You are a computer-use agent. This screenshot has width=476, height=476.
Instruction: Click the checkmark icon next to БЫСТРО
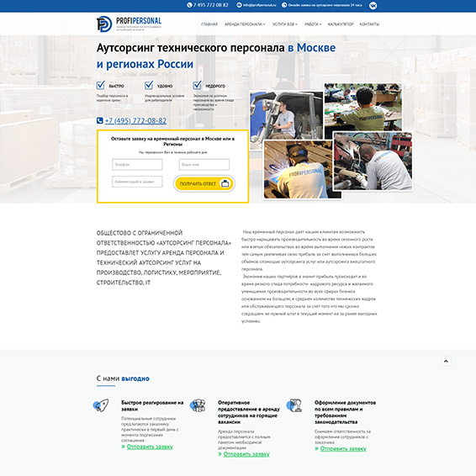[100, 85]
